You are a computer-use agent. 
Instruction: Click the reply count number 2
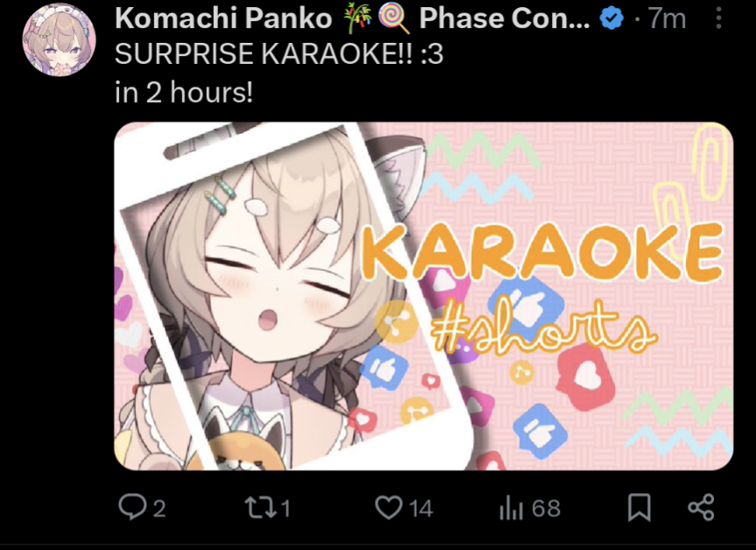tap(159, 509)
